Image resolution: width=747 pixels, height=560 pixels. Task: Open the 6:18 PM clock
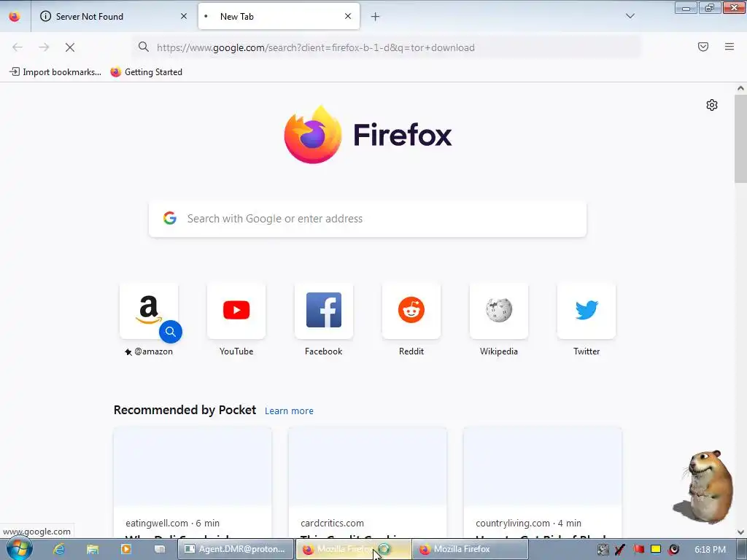pyautogui.click(x=710, y=549)
